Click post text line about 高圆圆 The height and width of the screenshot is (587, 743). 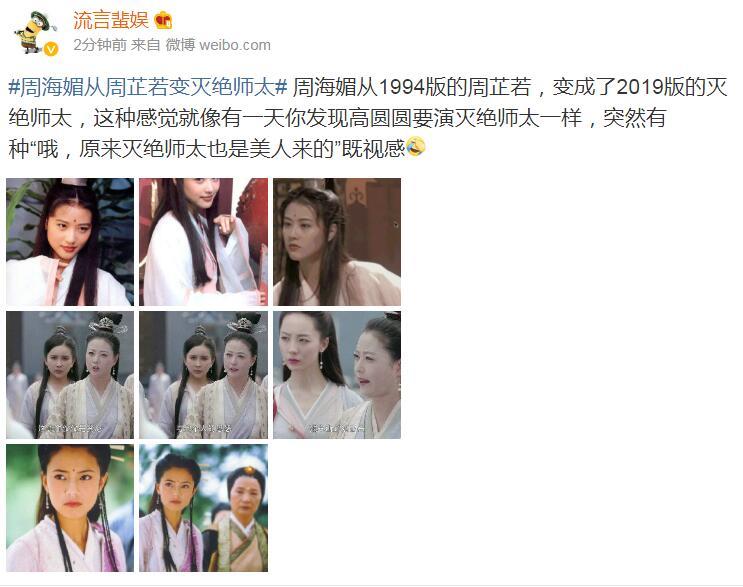coord(337,118)
